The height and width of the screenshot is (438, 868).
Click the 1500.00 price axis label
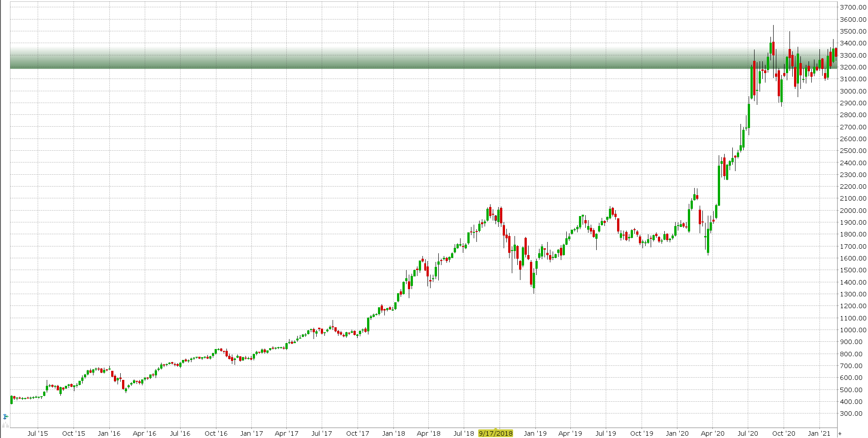tap(853, 270)
